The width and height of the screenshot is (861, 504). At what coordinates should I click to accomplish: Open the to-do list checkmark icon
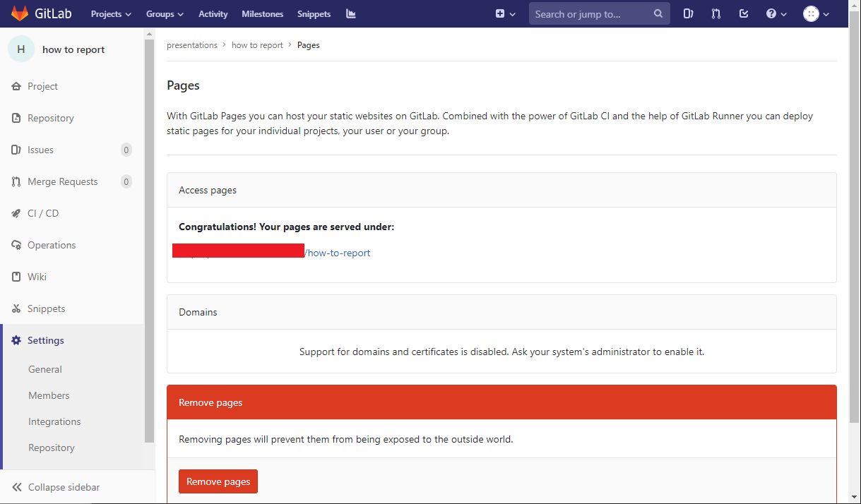click(x=744, y=13)
